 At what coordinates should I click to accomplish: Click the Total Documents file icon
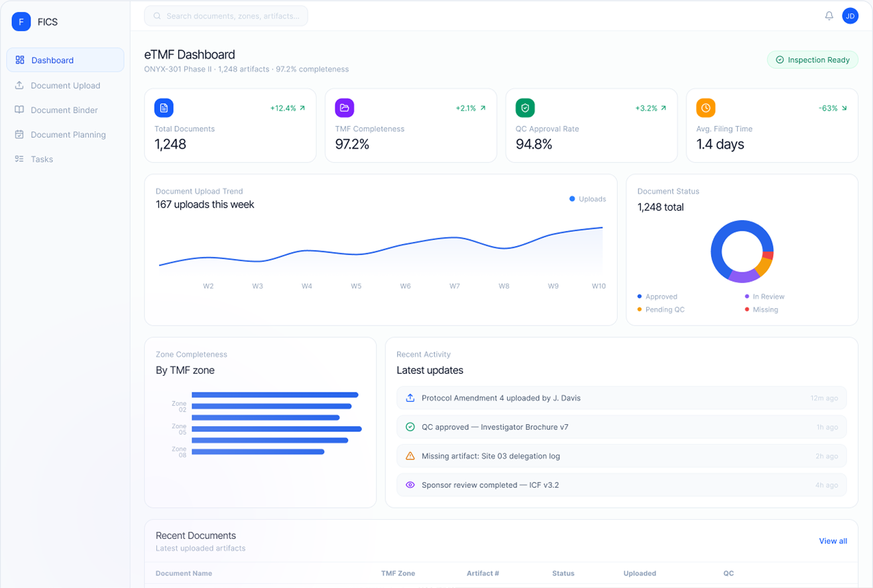(x=164, y=108)
